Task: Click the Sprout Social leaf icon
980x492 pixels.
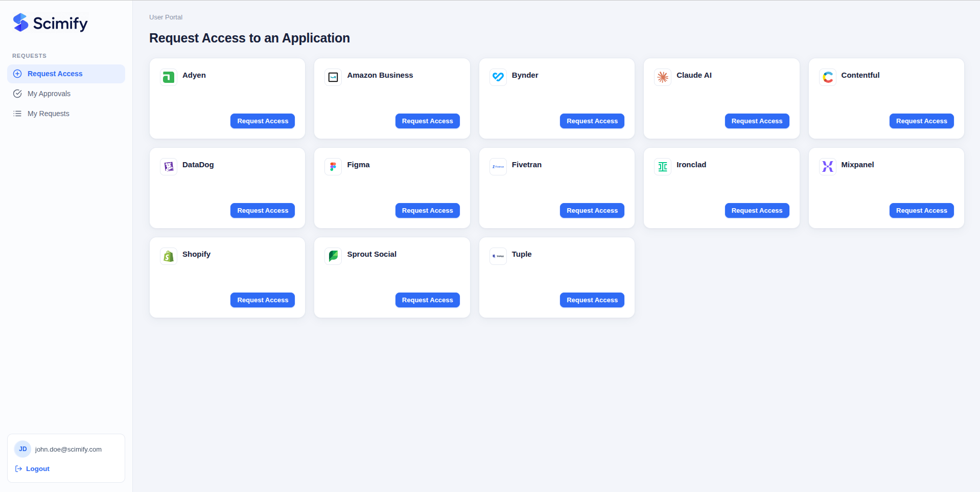Action: (333, 256)
